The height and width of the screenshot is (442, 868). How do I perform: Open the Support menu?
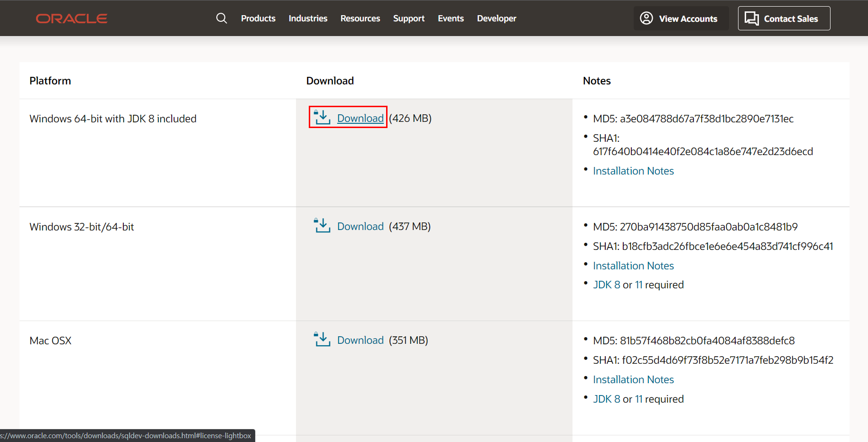409,18
